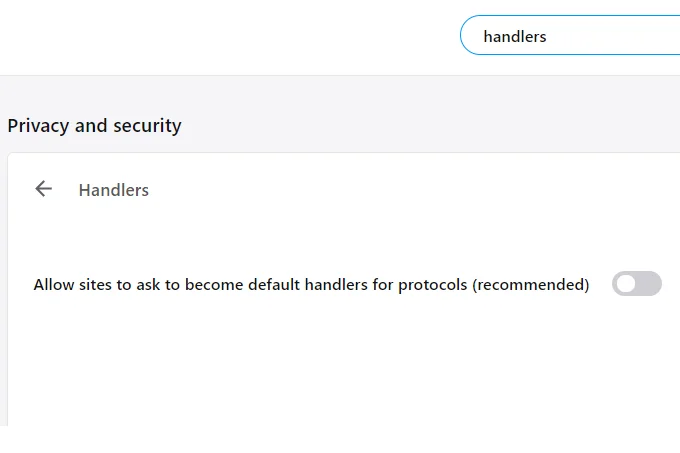Click the "Handlers" page title
Screen dimensions: 680x453
pyautogui.click(x=114, y=190)
